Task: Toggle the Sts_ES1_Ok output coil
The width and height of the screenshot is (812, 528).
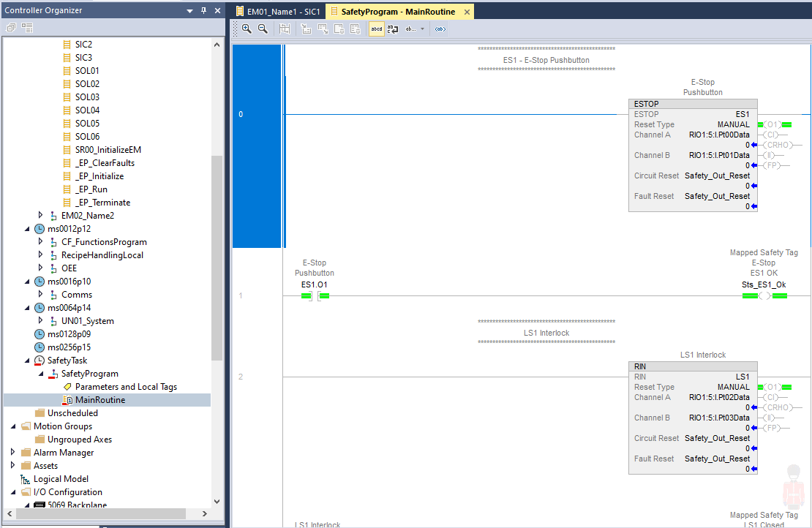Action: coord(764,295)
